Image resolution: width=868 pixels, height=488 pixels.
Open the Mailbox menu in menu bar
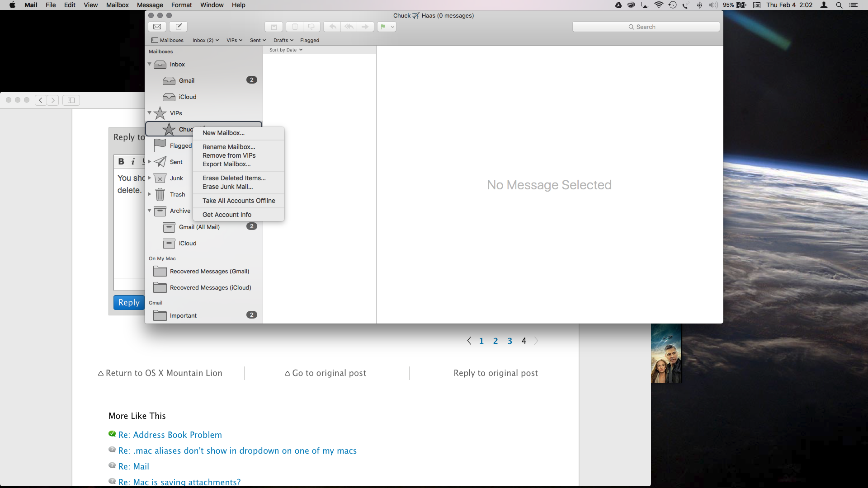point(117,5)
